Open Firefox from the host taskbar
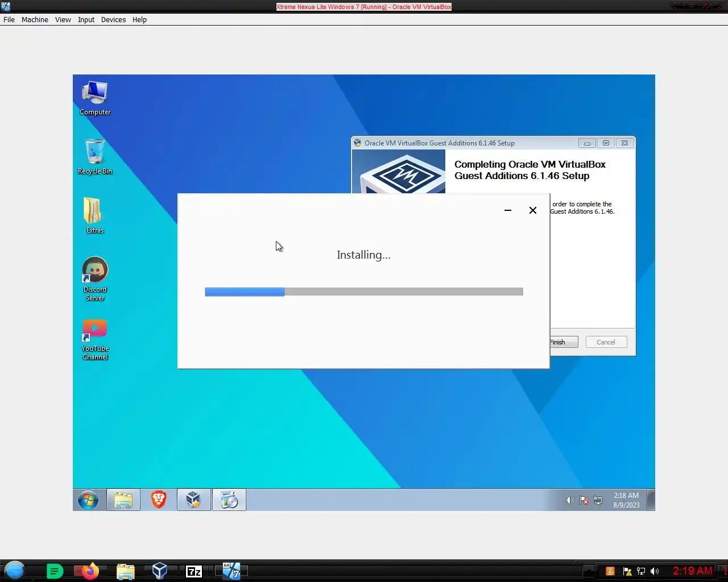Screen dimensions: 728x582 click(x=90, y=571)
